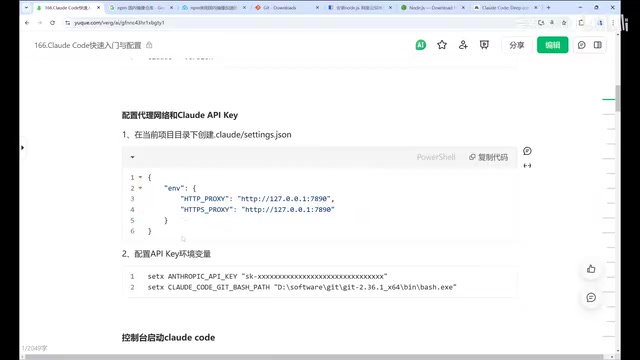Switch to the npm Google search tab
Image resolution: width=640 pixels, height=360 pixels.
pos(141,7)
